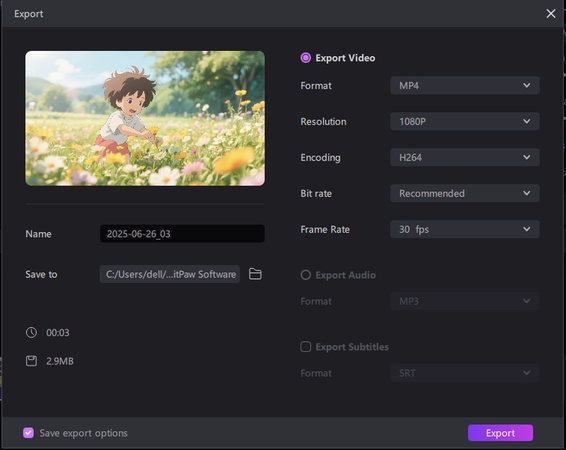Click the Frame Rate label
The image size is (566, 450).
pyautogui.click(x=325, y=230)
